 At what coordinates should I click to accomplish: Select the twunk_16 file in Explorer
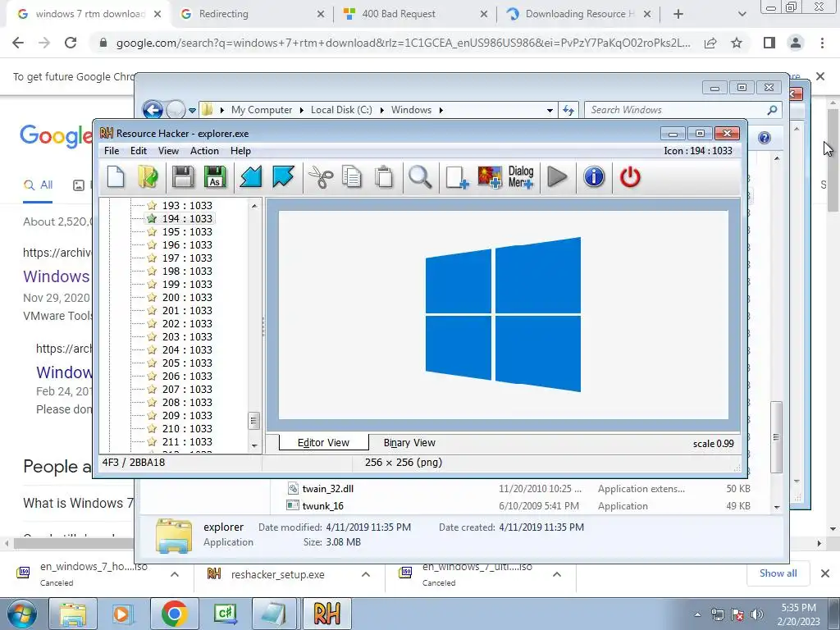[322, 505]
